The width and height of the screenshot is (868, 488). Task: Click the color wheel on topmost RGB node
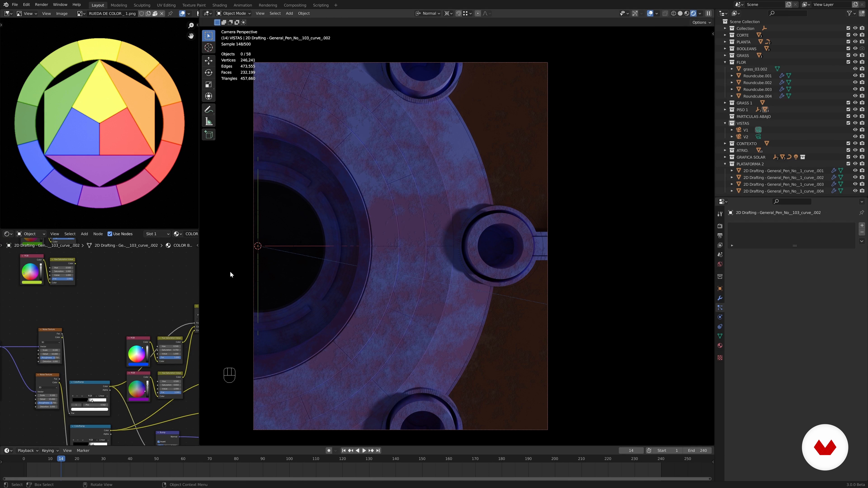[x=30, y=271]
